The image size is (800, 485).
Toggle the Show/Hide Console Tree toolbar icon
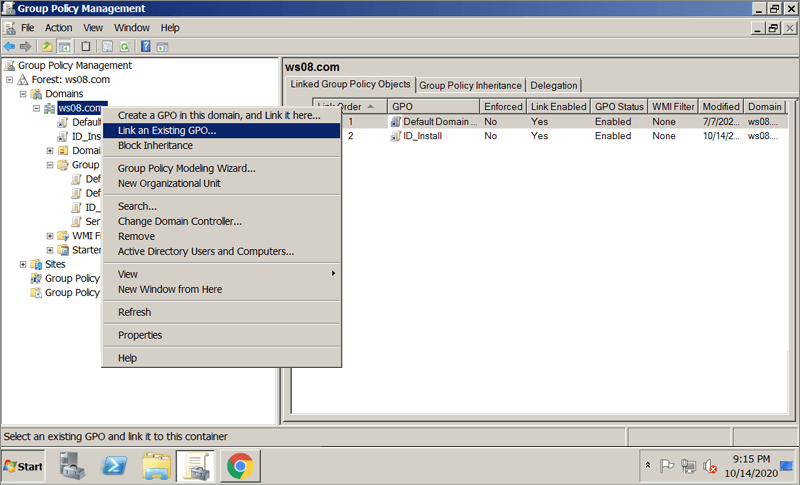click(64, 47)
